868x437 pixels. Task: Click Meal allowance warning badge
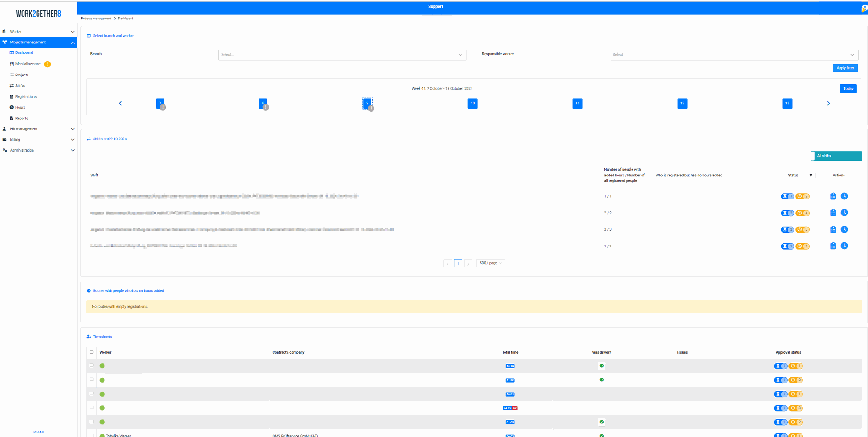[47, 64]
